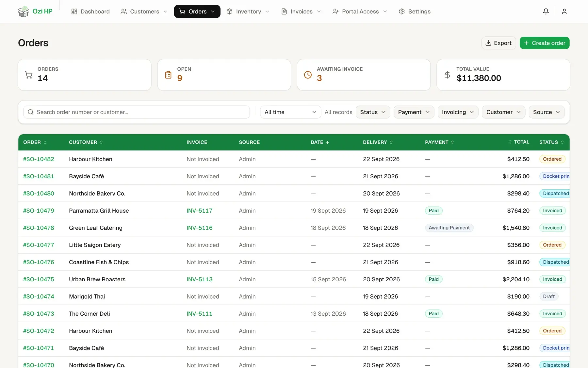Open order #SO-10478 link

coord(39,228)
